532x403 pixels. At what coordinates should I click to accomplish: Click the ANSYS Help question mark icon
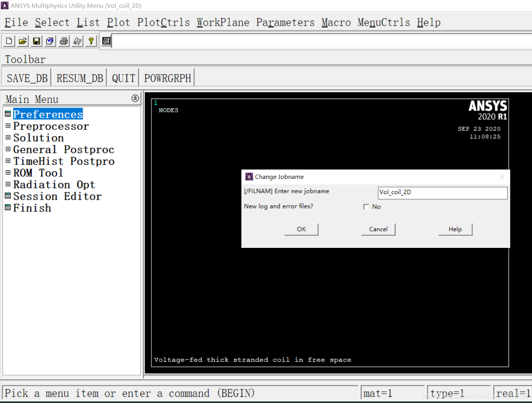(x=91, y=41)
